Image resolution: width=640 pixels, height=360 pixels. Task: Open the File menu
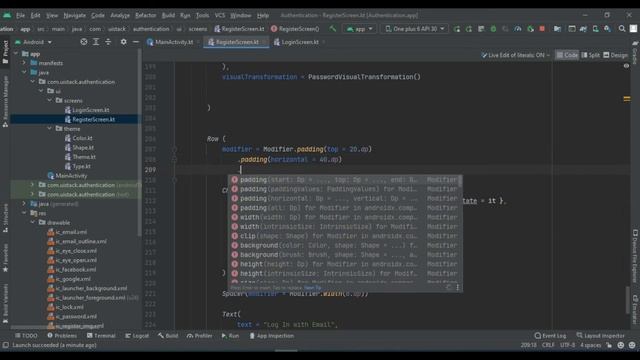pos(20,16)
